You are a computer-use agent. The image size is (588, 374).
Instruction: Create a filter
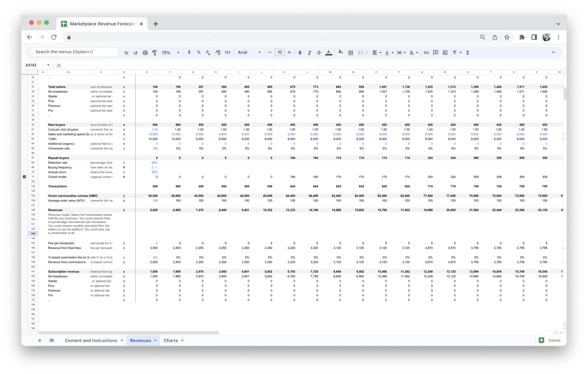[x=455, y=52]
